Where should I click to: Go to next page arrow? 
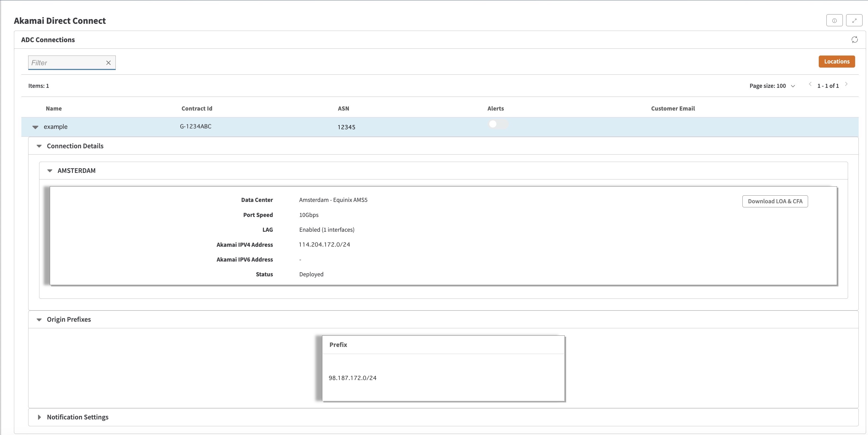846,84
